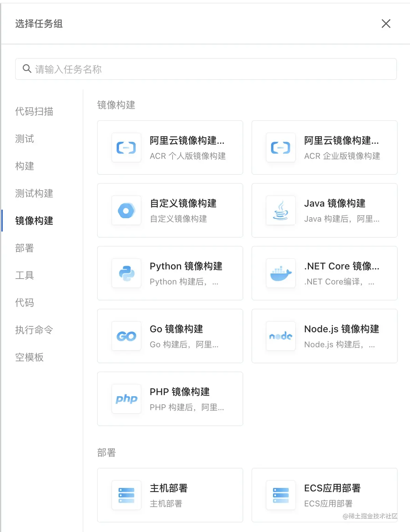Click the '.NET Core编译，...' description
This screenshot has width=410, height=532.
tap(339, 282)
